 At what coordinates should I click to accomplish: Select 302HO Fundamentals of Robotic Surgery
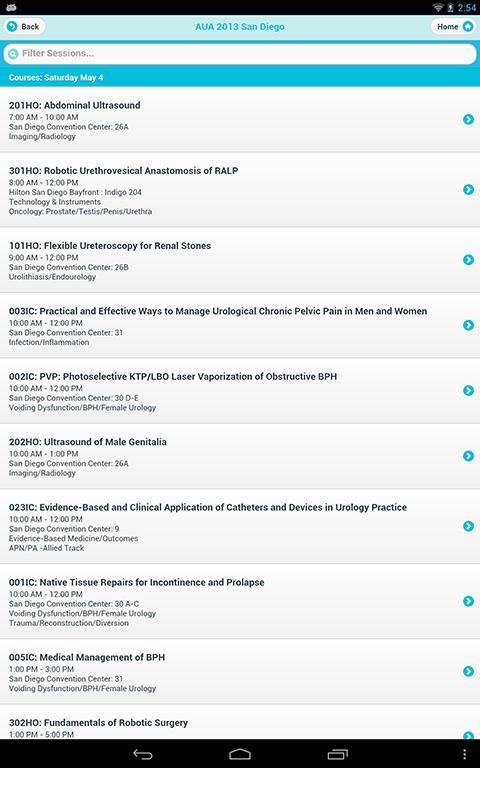click(x=240, y=723)
